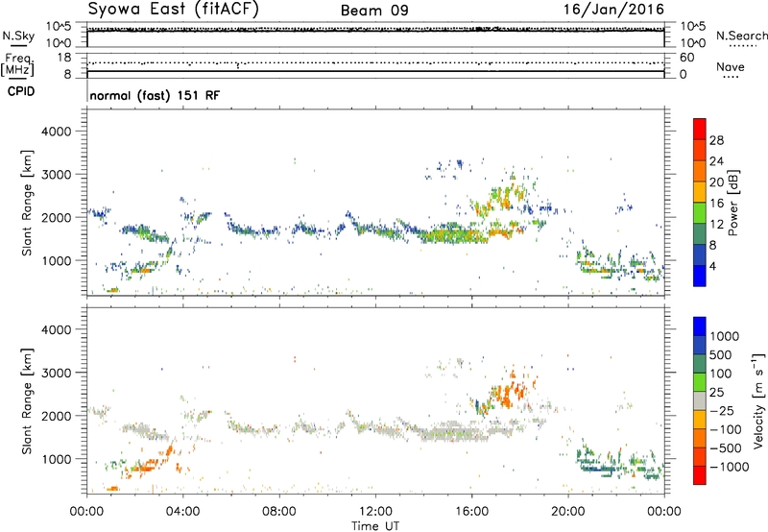The height and width of the screenshot is (532, 768).
Task: Click the "-100" label on velocity colorbar
Action: pyautogui.click(x=726, y=429)
